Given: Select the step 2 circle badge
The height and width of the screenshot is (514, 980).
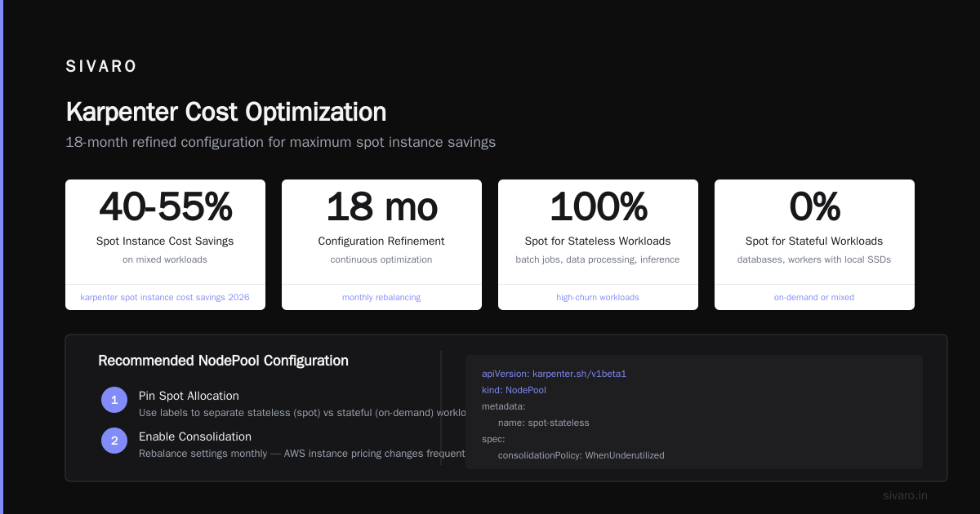Looking at the screenshot, I should point(114,441).
